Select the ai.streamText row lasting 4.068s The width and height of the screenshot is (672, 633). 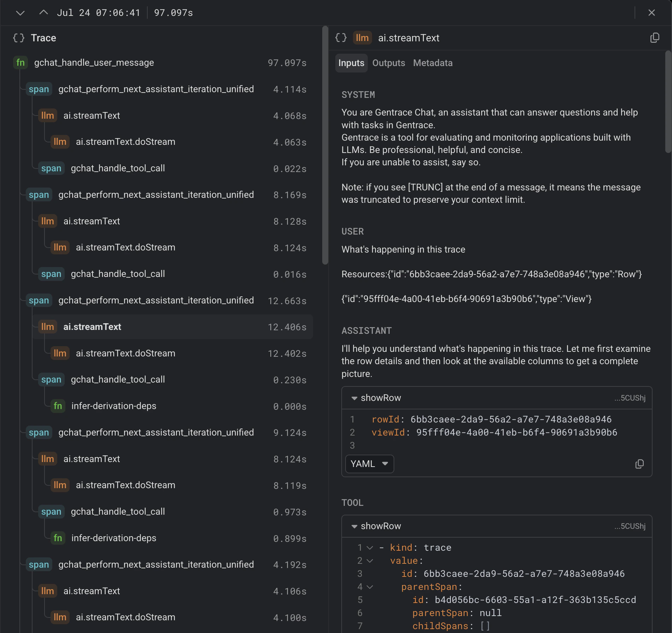pyautogui.click(x=173, y=116)
